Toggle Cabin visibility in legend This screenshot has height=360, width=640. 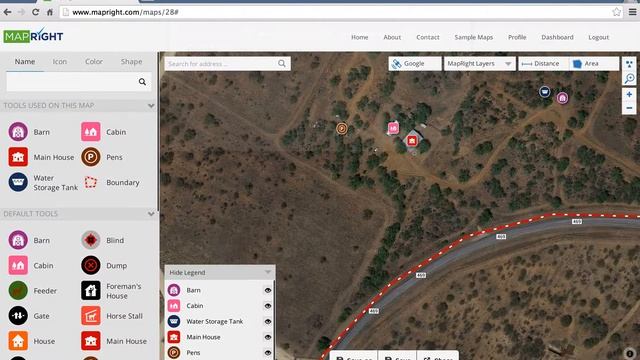(268, 306)
